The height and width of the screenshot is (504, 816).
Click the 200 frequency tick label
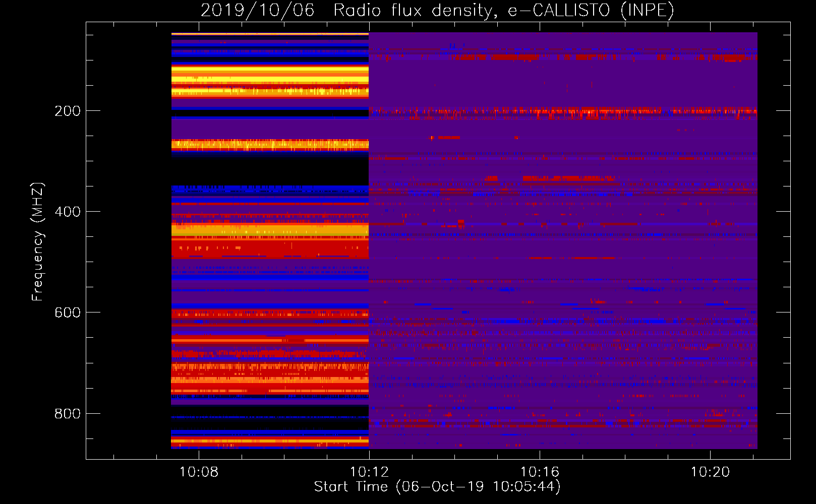(x=68, y=111)
